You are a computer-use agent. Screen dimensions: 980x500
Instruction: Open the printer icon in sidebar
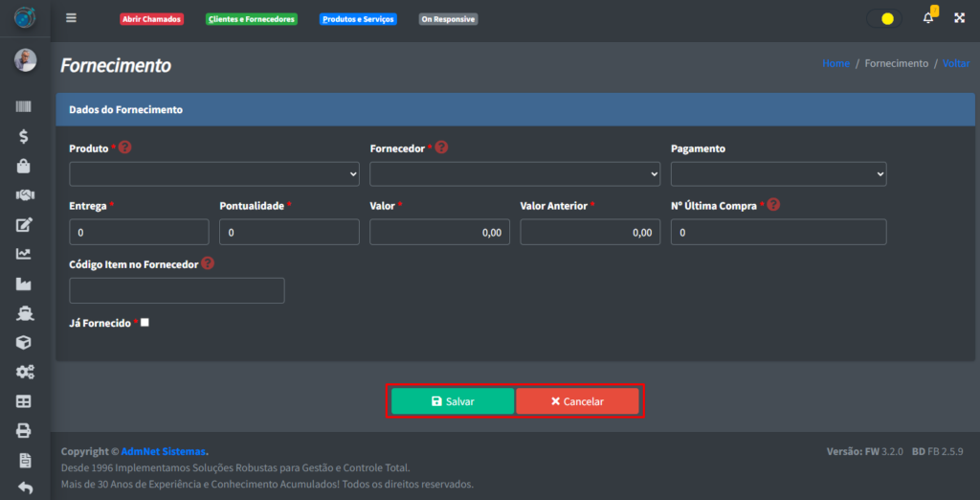tap(24, 431)
